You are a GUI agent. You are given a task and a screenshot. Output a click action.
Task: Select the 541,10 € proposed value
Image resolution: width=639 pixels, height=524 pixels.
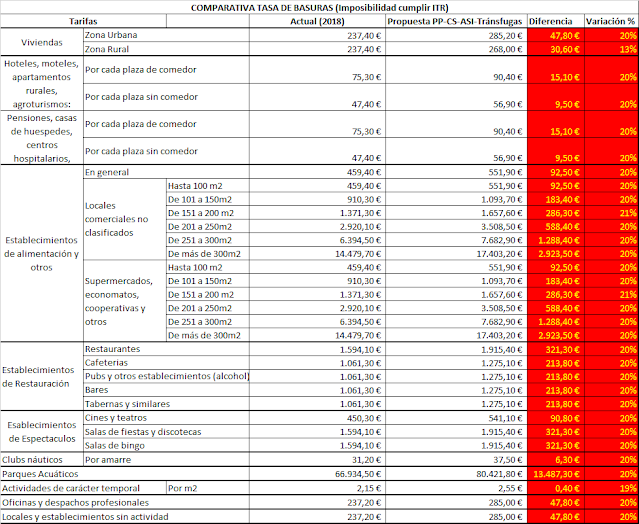click(x=456, y=418)
